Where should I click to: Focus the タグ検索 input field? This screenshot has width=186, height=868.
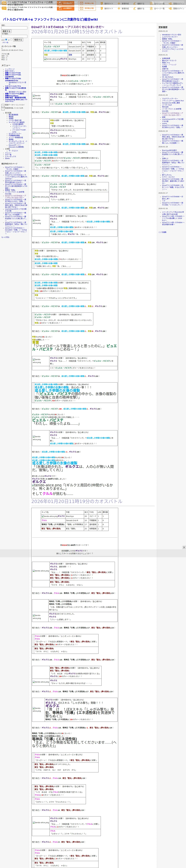14,36
